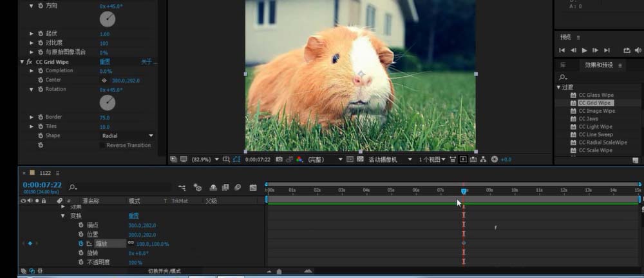644x278 pixels.
Task: Click the 不透明度 stopwatch icon
Action: point(81,263)
